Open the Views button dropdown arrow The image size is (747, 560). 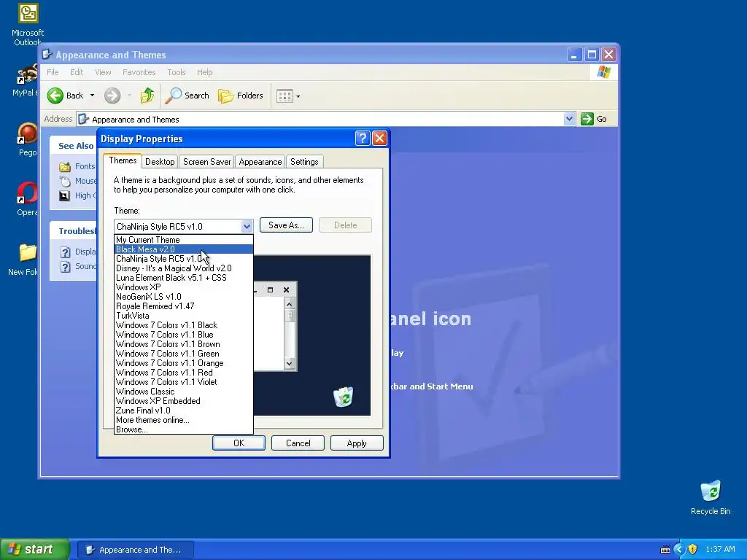298,96
